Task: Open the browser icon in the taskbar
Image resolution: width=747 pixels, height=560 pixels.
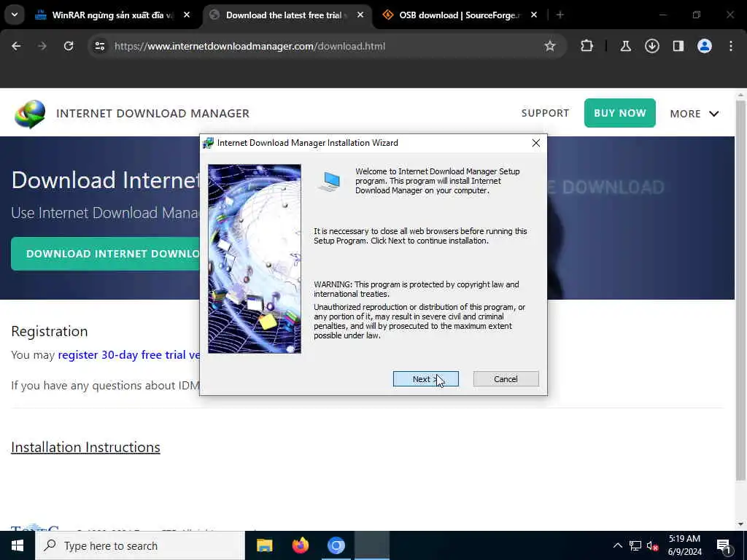Action: pyautogui.click(x=336, y=545)
